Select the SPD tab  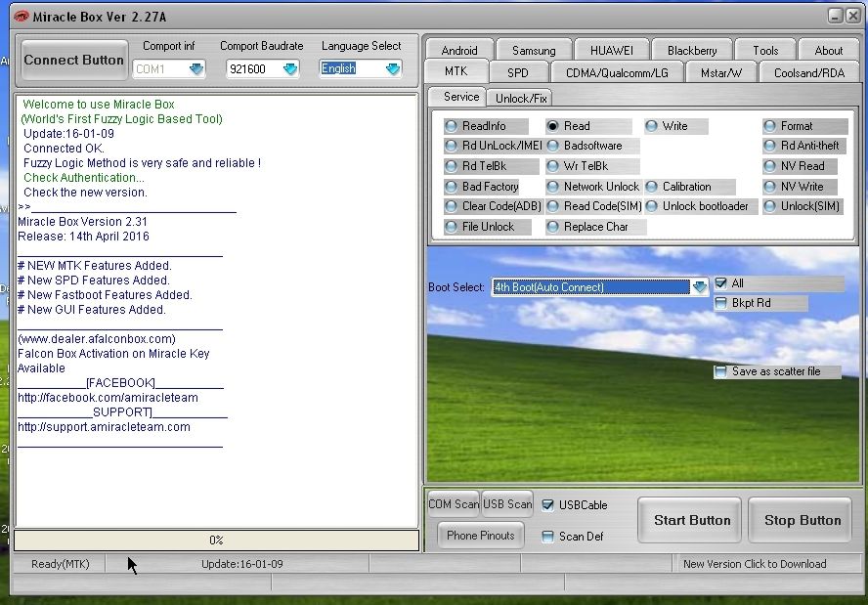tap(518, 72)
